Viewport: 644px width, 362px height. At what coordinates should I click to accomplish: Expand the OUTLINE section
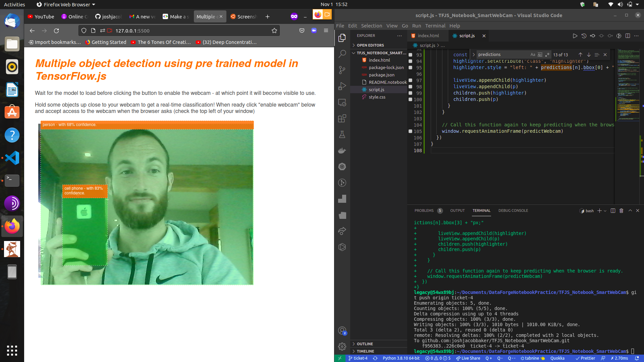click(x=365, y=344)
